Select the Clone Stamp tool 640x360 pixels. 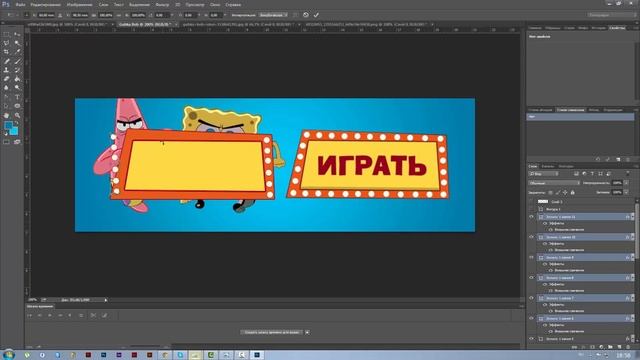point(6,70)
